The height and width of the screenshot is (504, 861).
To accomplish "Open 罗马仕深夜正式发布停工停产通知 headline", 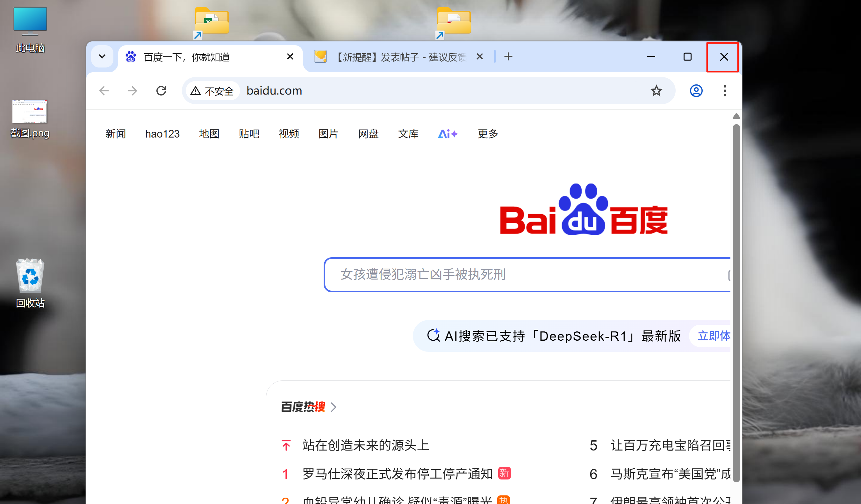I will (x=397, y=474).
